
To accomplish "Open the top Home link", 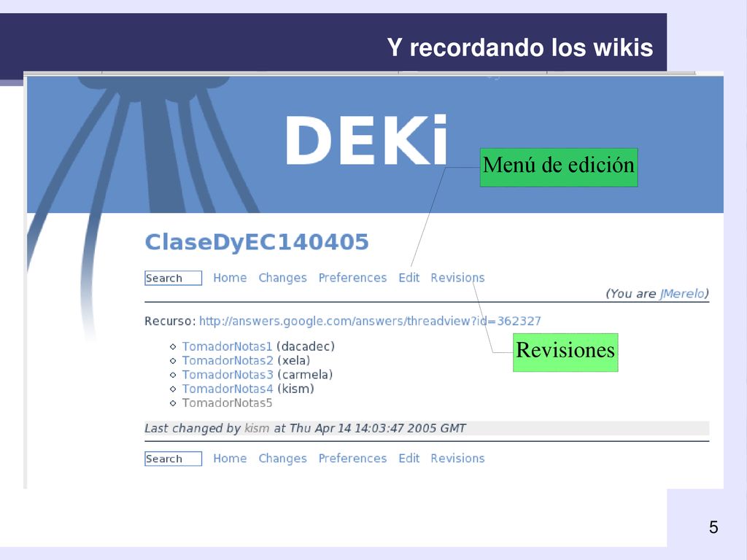I will coord(230,278).
